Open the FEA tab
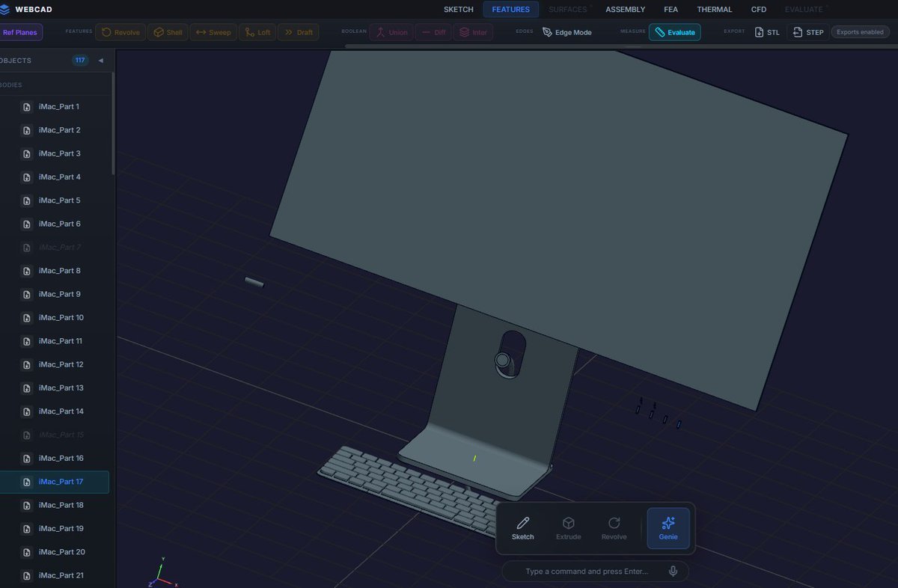 [671, 10]
